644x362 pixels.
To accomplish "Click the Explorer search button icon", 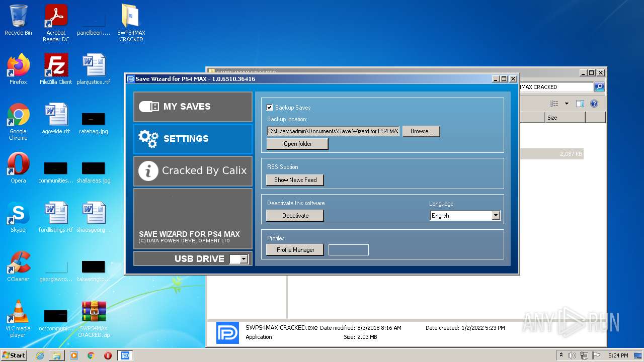I will tap(599, 87).
